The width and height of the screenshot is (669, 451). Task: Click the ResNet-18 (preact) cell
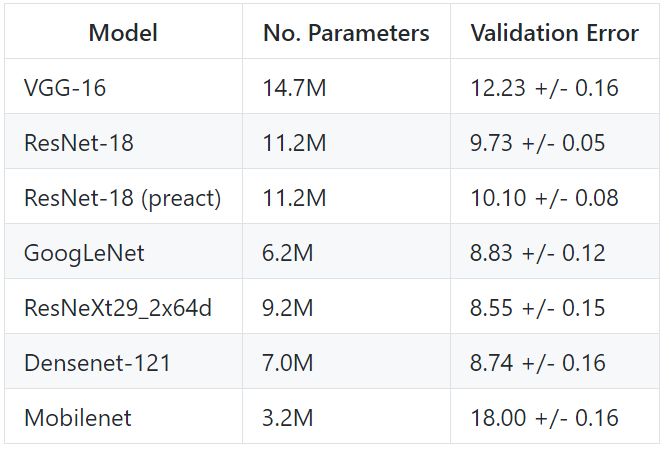122,198
